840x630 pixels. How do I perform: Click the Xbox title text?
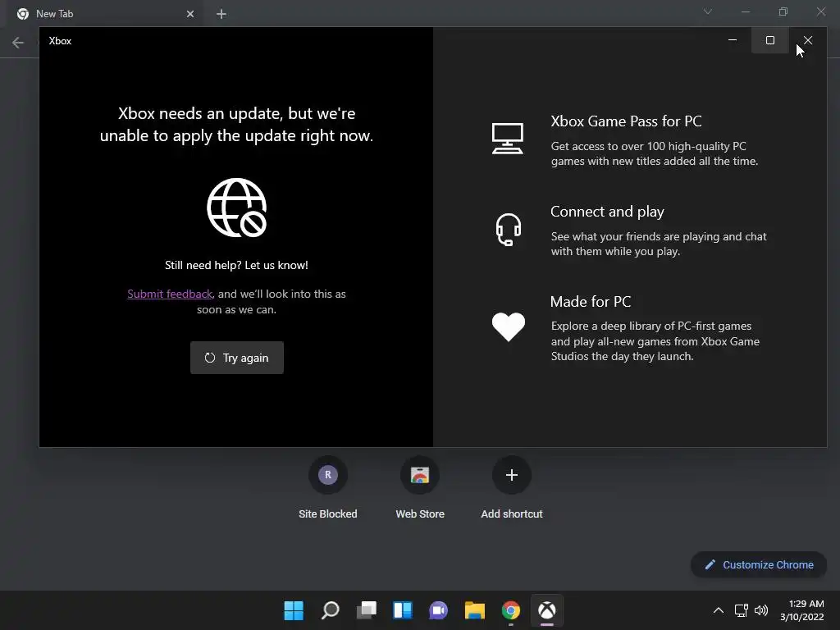[60, 41]
